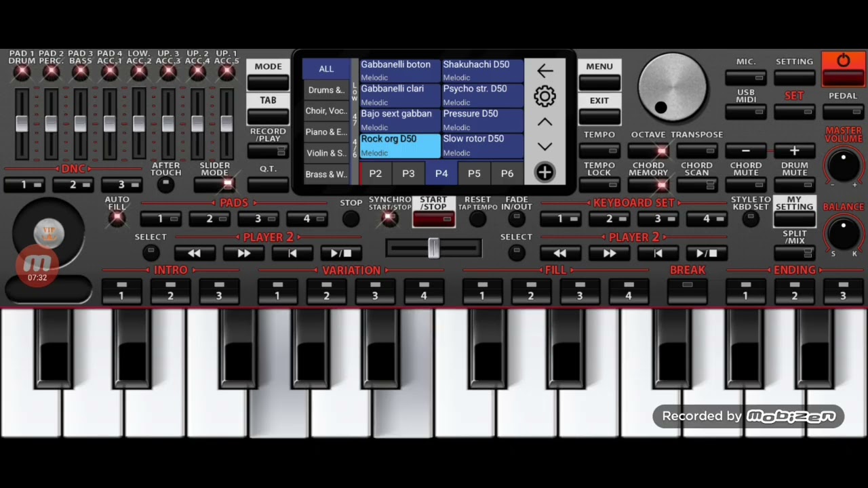Toggle the Chord Mute button
The height and width of the screenshot is (488, 868).
click(746, 184)
